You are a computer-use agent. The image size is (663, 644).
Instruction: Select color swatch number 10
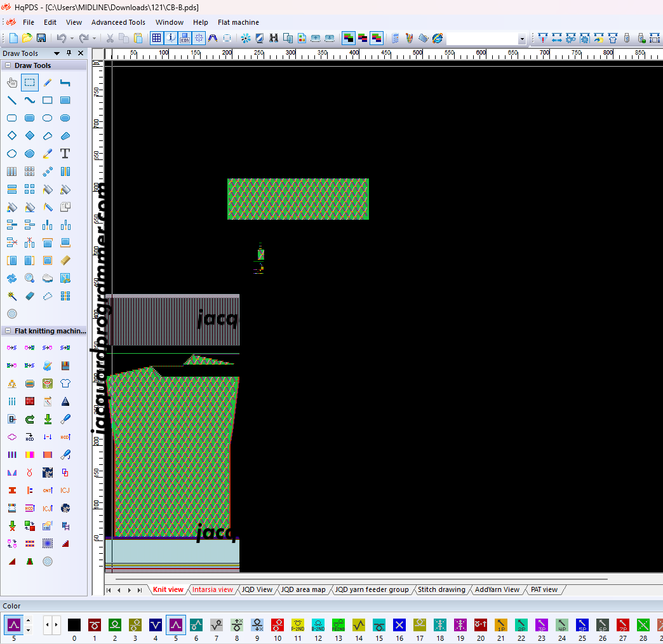pos(278,625)
